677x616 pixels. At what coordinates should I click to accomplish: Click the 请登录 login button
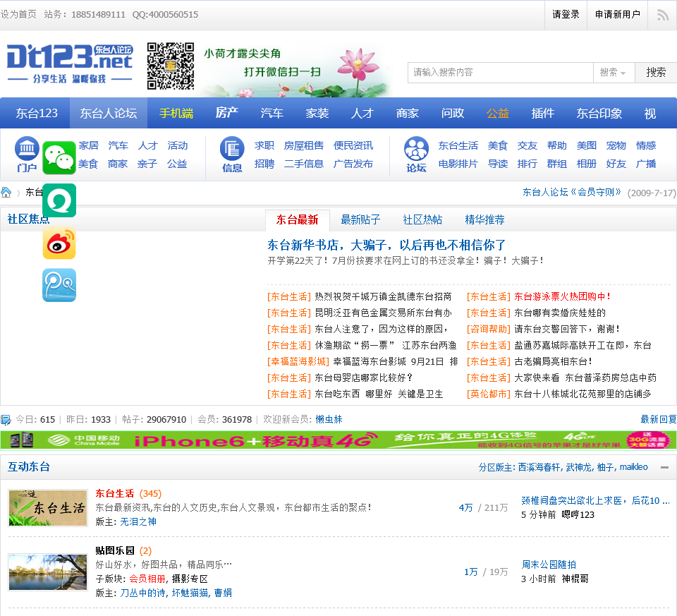coord(566,15)
